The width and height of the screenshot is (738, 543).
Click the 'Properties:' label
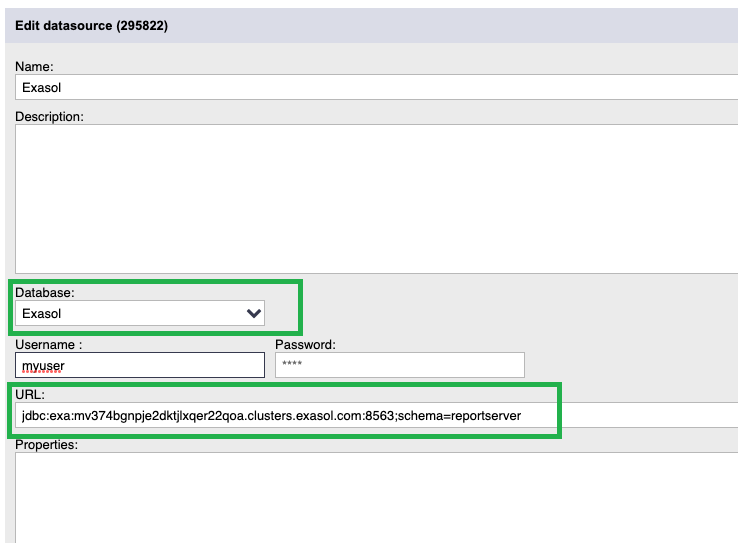[x=46, y=445]
